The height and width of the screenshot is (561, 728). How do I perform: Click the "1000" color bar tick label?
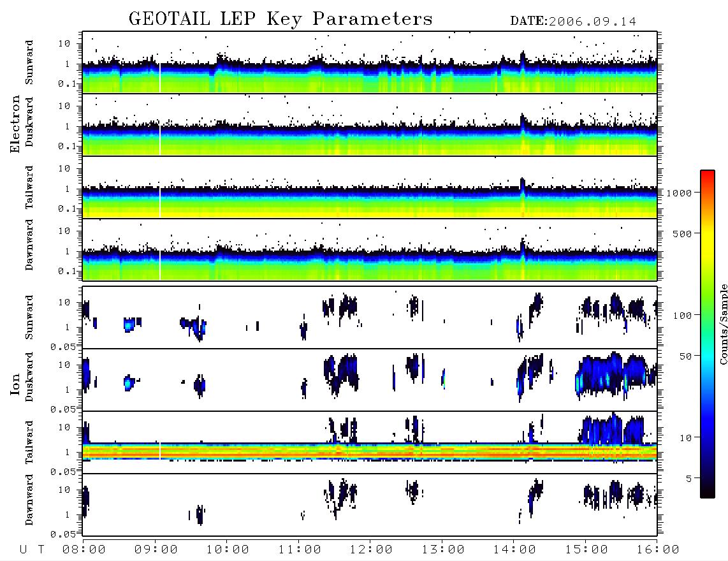[679, 193]
